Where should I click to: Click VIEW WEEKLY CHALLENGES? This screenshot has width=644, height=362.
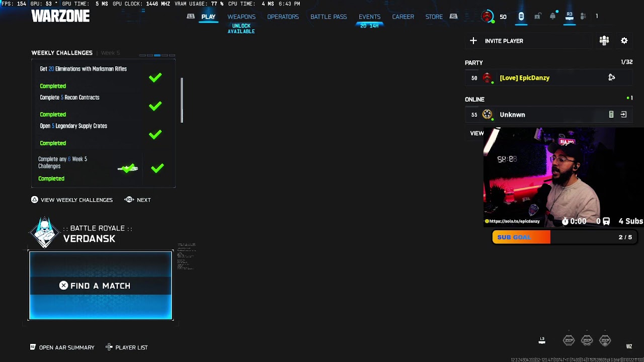(x=76, y=200)
